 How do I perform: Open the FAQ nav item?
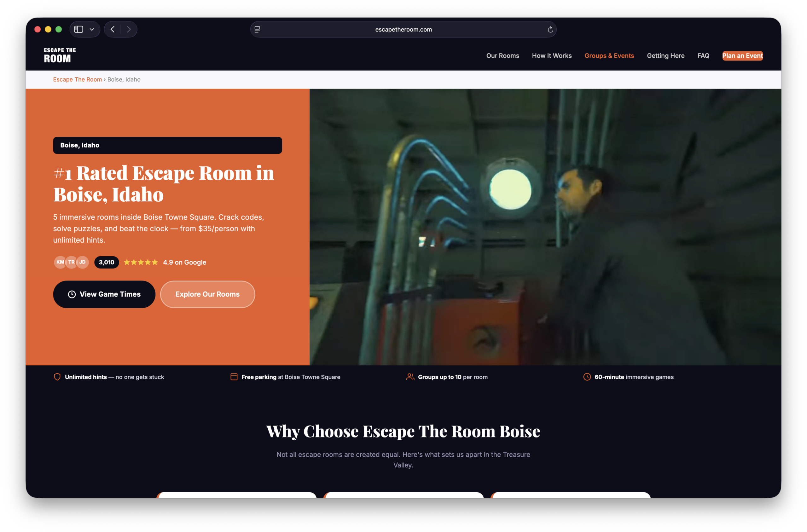tap(703, 56)
